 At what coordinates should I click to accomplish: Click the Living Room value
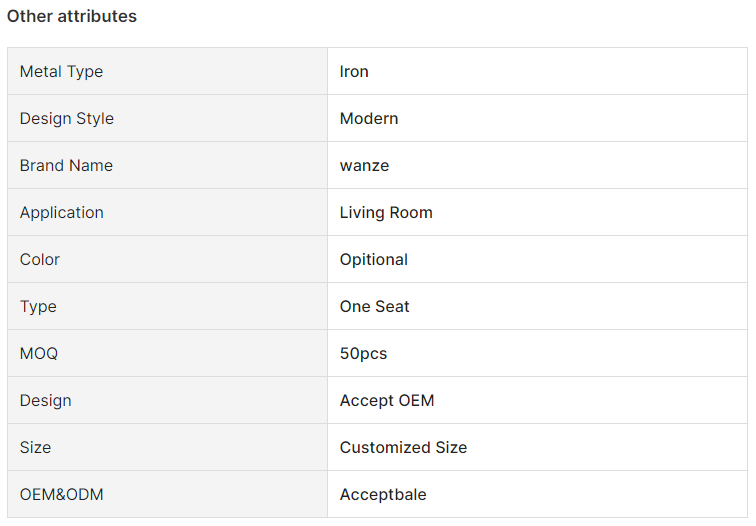pos(386,213)
